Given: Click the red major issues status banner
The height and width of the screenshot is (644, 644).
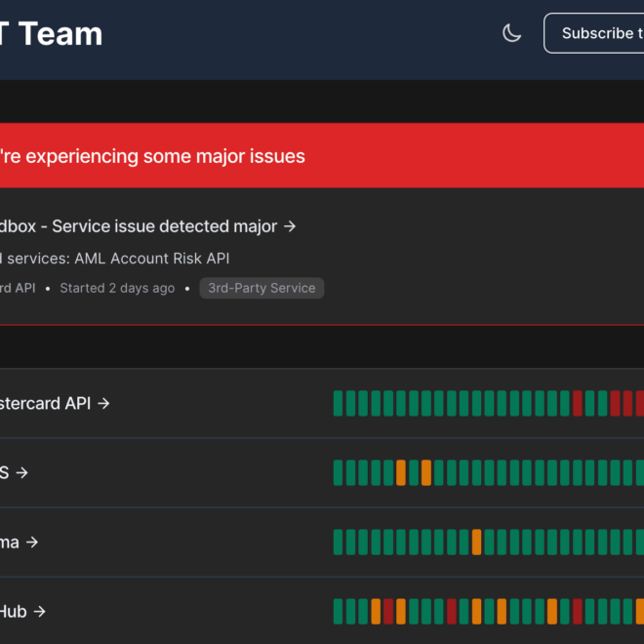Looking at the screenshot, I should (322, 156).
